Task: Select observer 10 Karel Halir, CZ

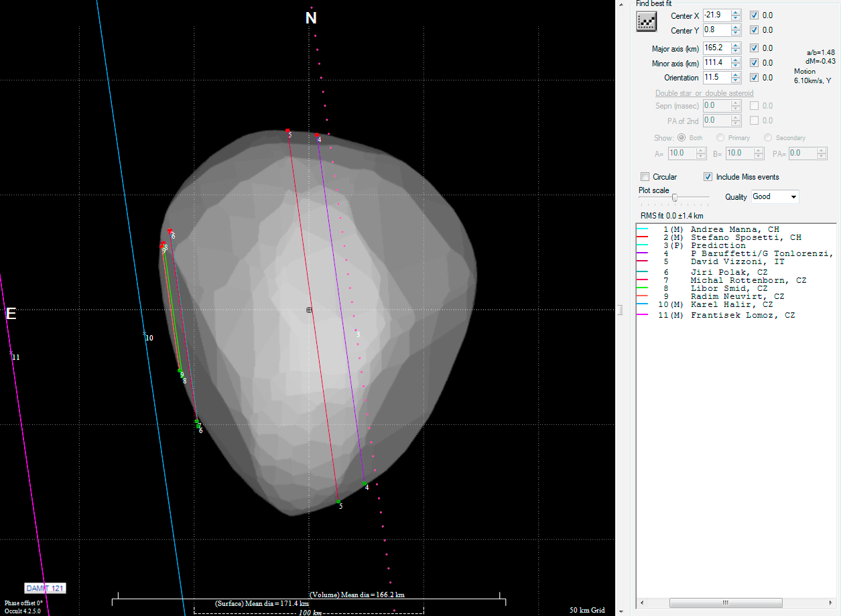Action: 735,304
